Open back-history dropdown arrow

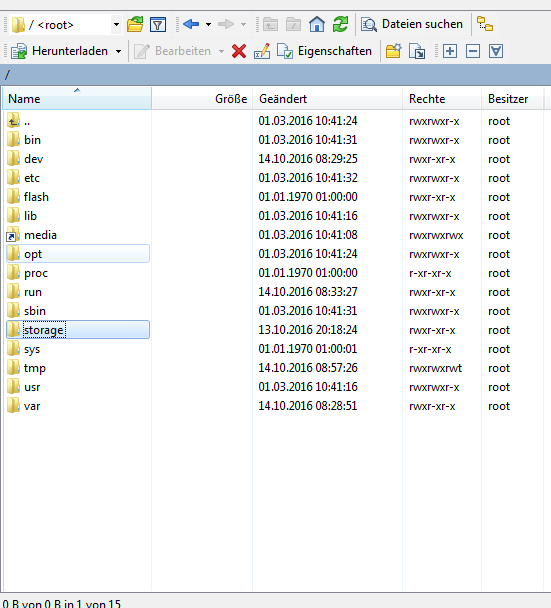coord(208,24)
